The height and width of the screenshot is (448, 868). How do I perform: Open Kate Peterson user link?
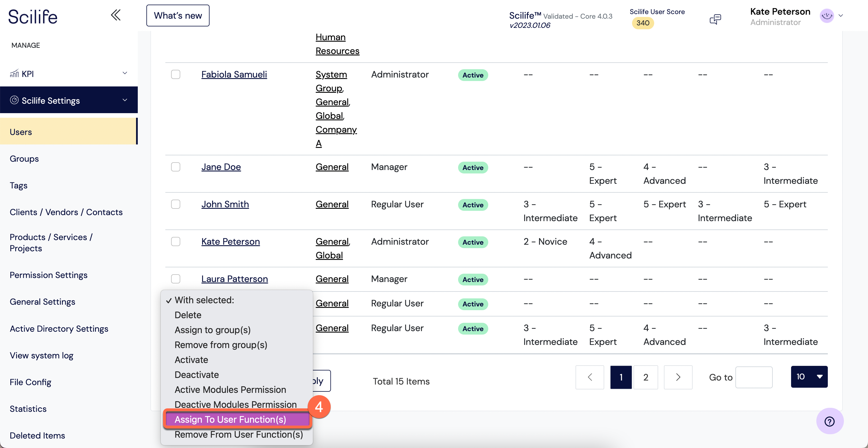click(230, 242)
